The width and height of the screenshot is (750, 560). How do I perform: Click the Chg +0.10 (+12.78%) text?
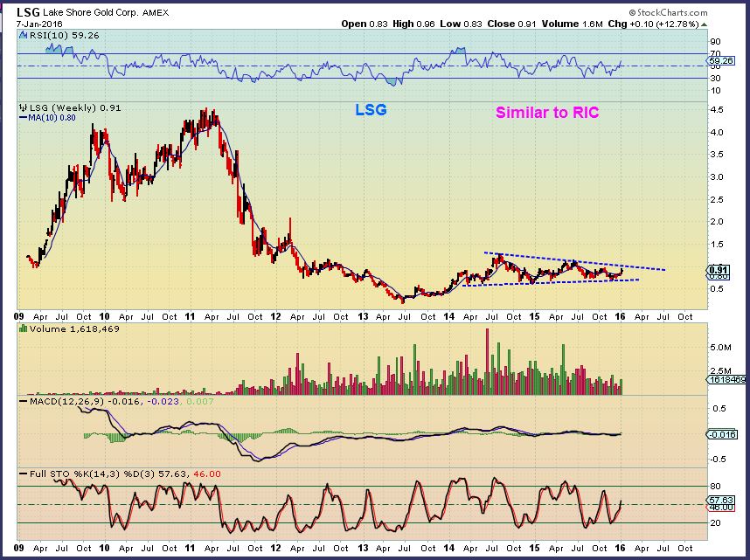[x=653, y=24]
